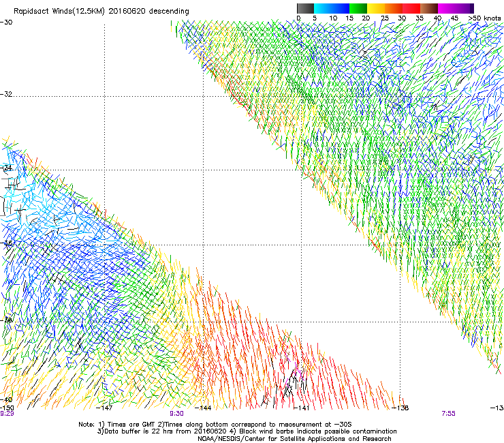The image size is (504, 443).
Task: Click the '-32' latitude label
Action: click(x=6, y=94)
